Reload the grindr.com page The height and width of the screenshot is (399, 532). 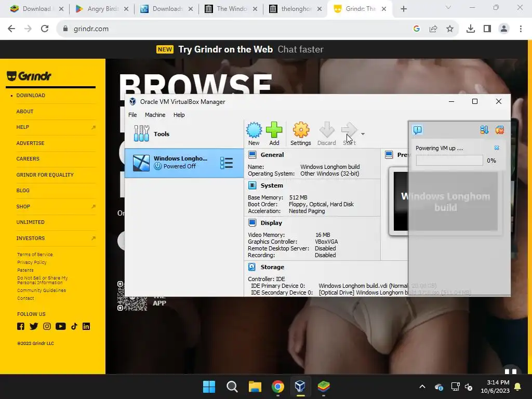coord(45,29)
